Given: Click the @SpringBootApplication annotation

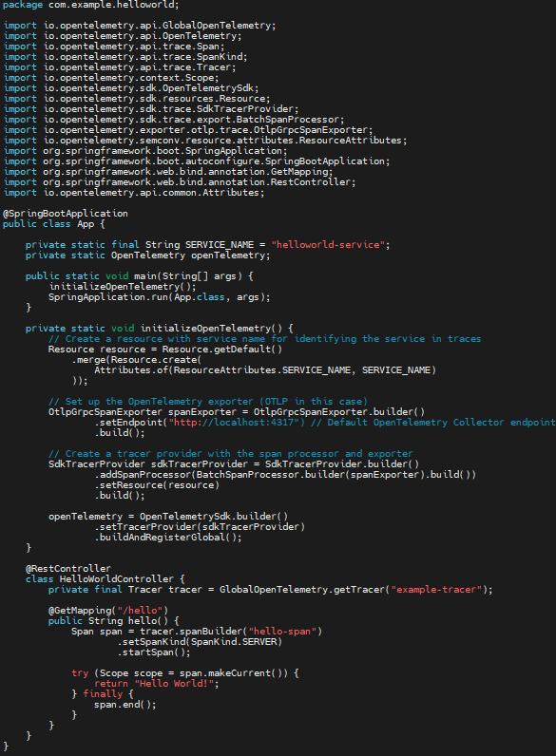Looking at the screenshot, I should [x=66, y=214].
